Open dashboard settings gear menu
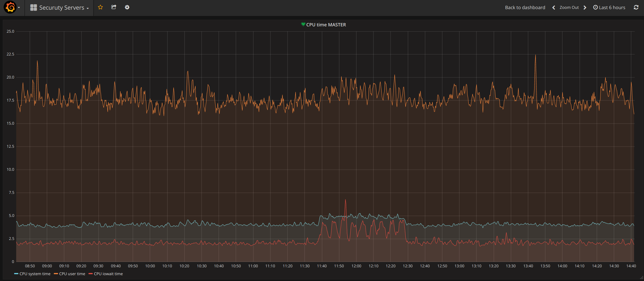Screen dimensions: 644x281 (x=127, y=7)
